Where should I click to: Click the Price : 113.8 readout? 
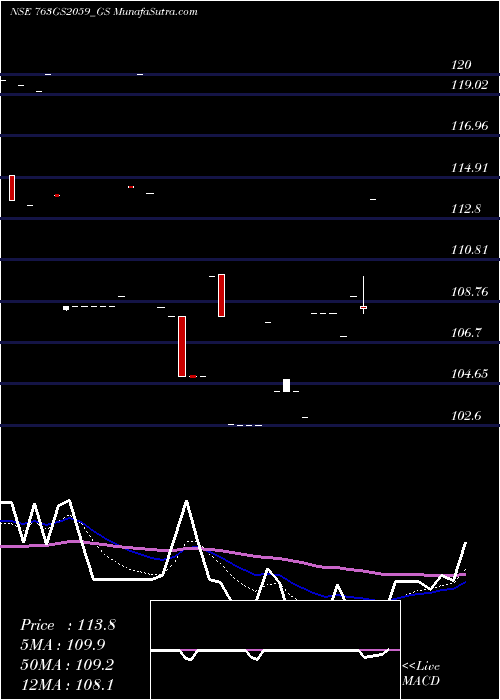[68, 625]
